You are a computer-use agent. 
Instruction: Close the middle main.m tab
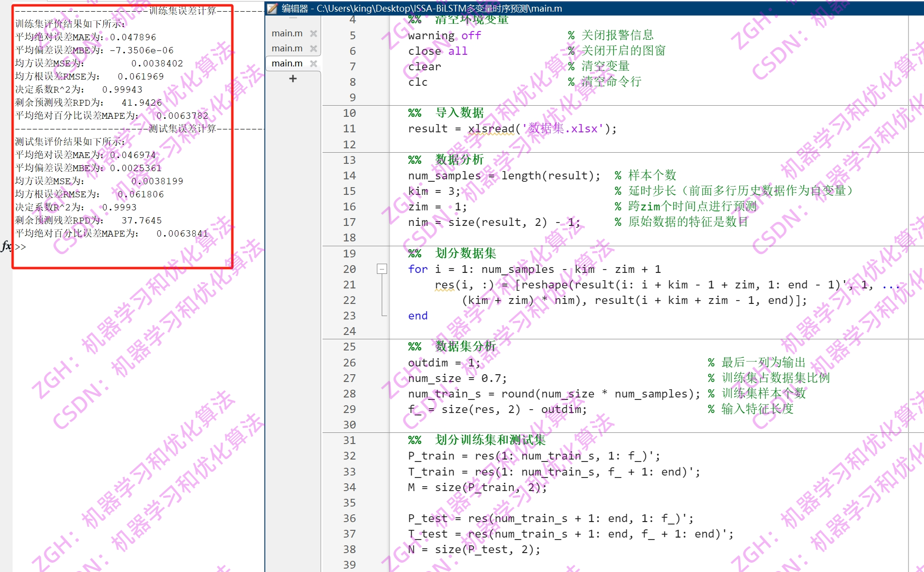313,48
